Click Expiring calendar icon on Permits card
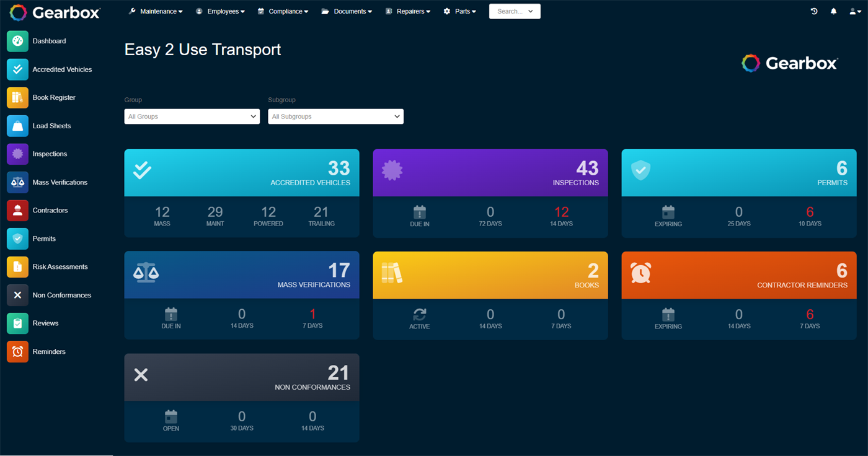Screen dimensions: 868x456 tap(668, 212)
